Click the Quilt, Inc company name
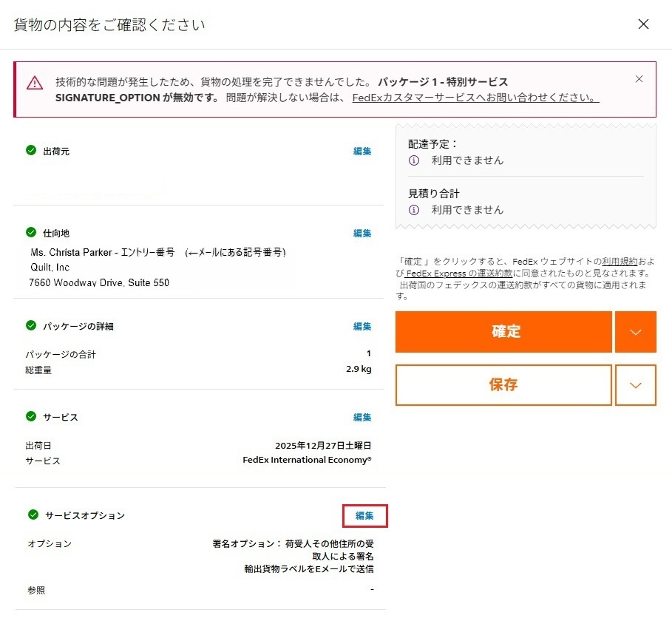 tap(50, 268)
